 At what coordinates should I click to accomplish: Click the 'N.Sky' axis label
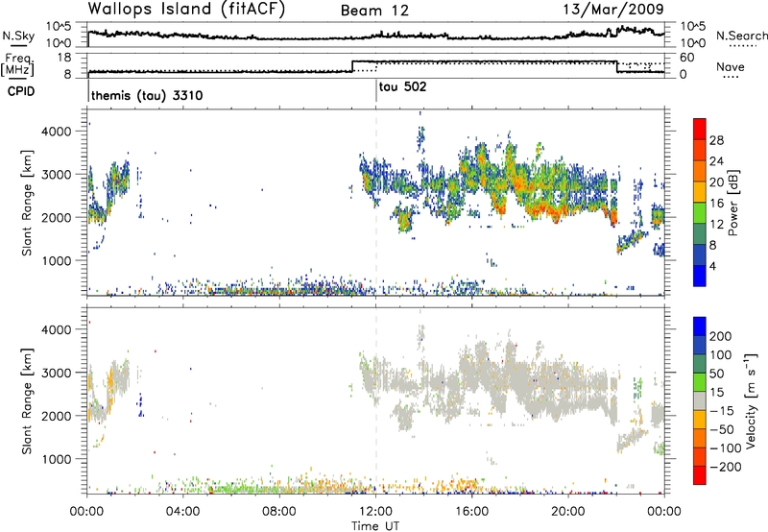18,36
